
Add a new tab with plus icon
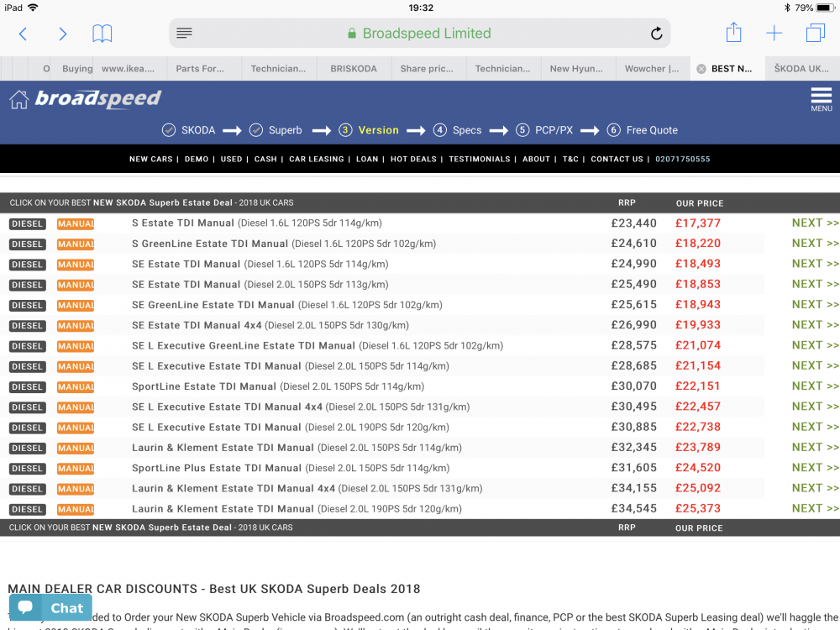coord(774,34)
